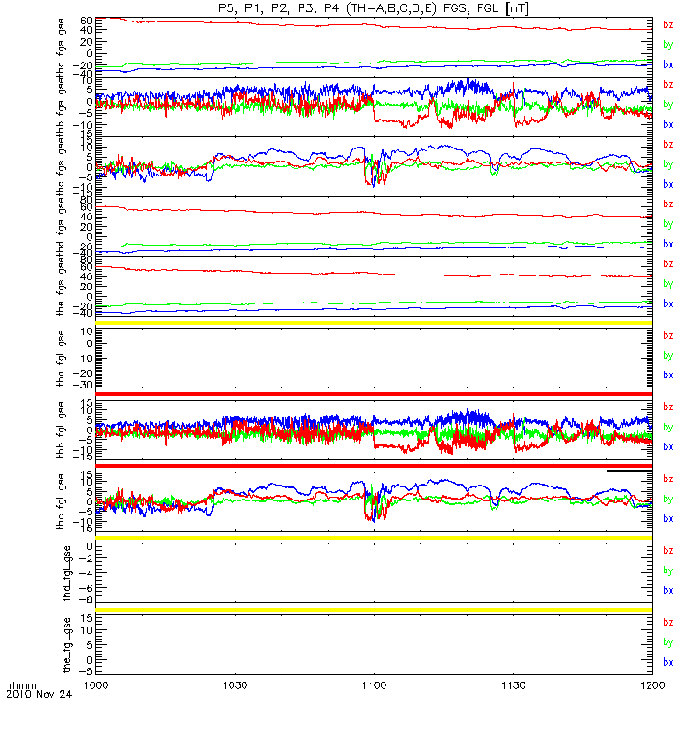The width and height of the screenshot is (700, 747).
Task: Click the the_fgl_gse y-axis title
Action: 66,645
